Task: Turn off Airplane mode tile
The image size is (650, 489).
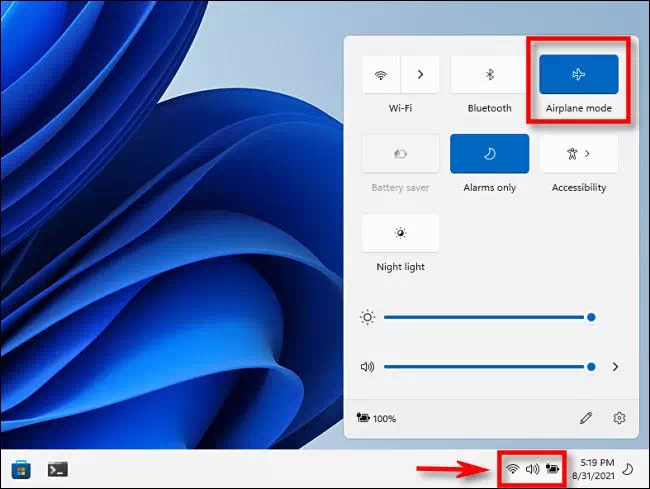Action: pyautogui.click(x=579, y=75)
